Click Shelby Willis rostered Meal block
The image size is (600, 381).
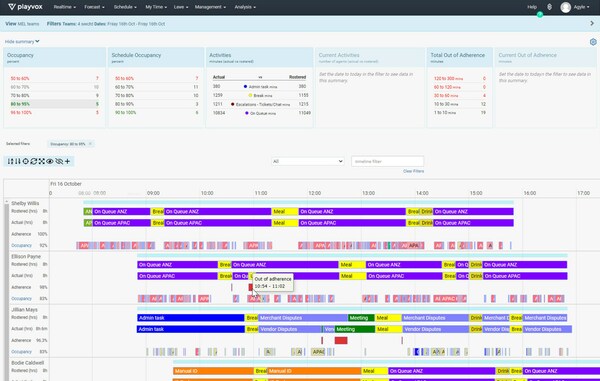pos(285,212)
